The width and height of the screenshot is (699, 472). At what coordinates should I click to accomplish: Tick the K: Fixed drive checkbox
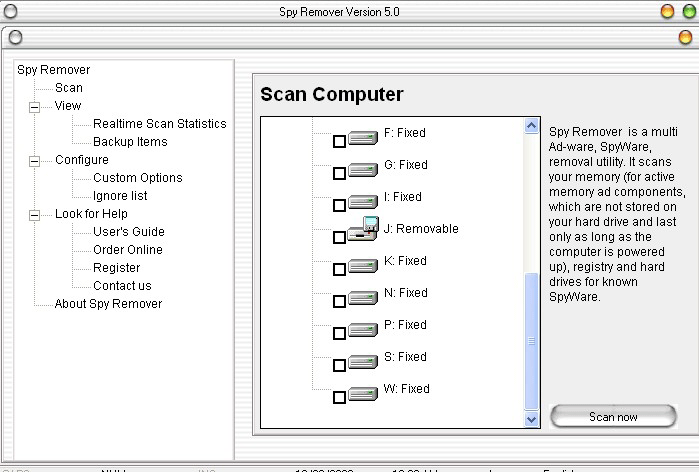click(339, 269)
